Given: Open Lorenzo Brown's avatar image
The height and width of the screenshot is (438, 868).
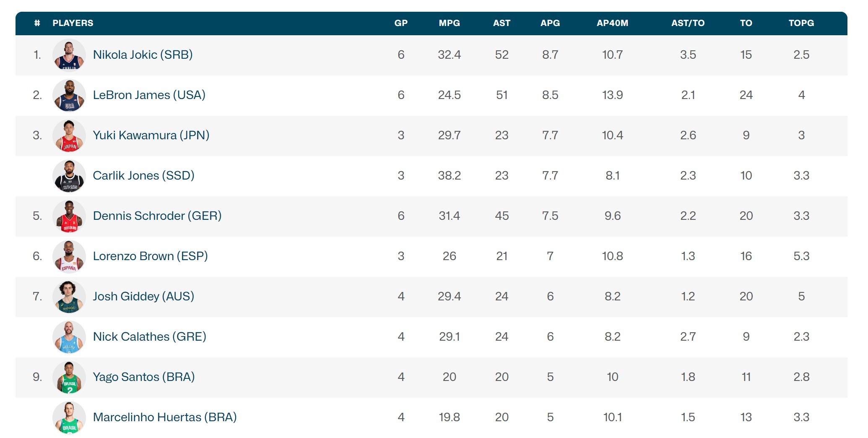Looking at the screenshot, I should coord(69,257).
